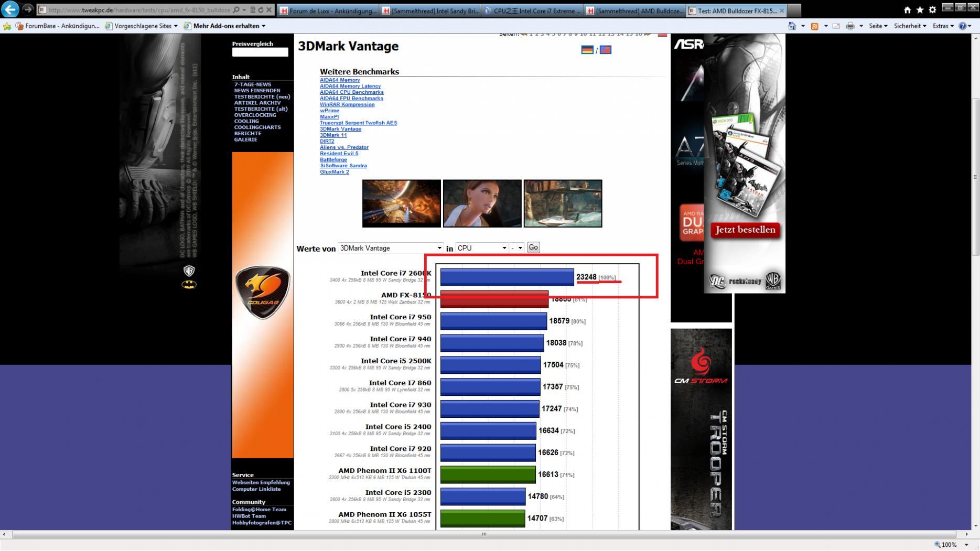
Task: Open OVERCLOCKING in the Inhalt sidebar
Action: coord(255,115)
